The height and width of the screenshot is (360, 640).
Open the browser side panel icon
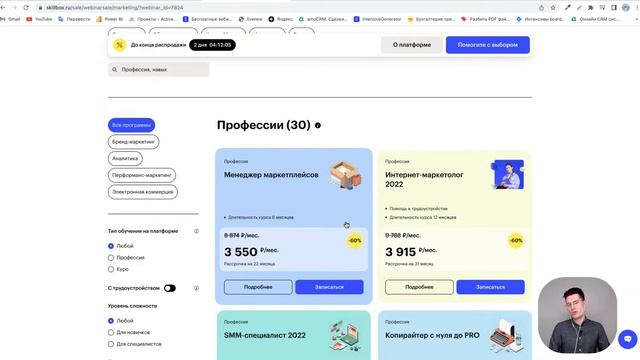pos(613,8)
